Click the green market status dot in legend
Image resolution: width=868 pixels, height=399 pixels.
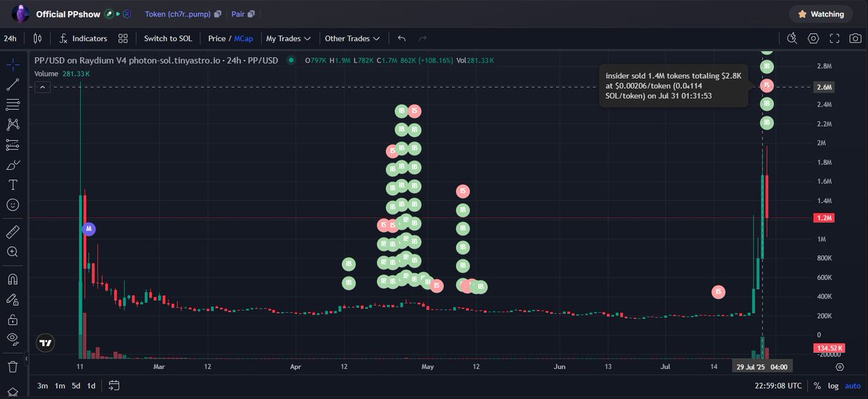[x=291, y=61]
